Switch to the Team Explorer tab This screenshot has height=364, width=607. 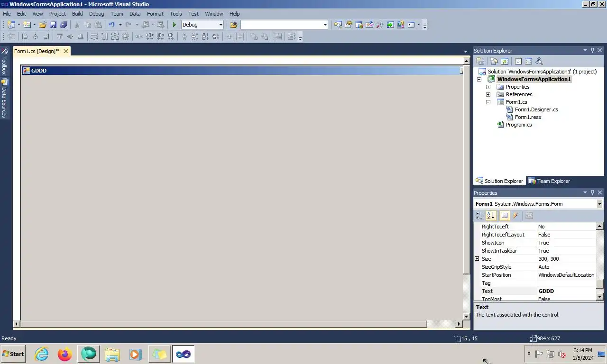coord(549,181)
